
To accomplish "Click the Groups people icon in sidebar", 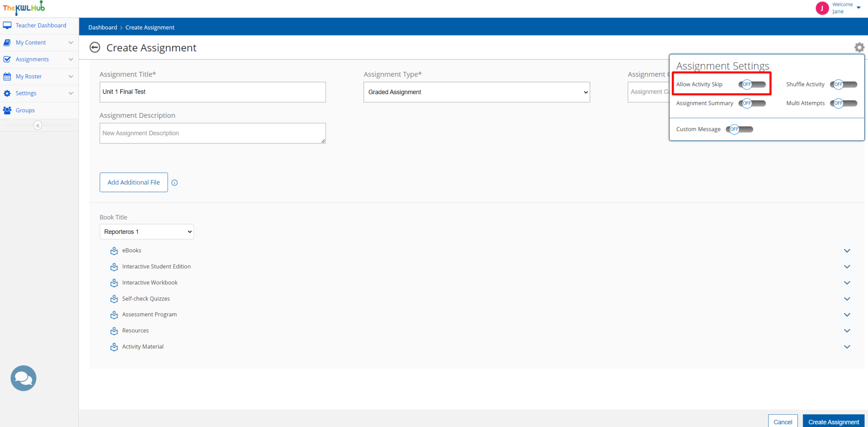I will coord(7,110).
